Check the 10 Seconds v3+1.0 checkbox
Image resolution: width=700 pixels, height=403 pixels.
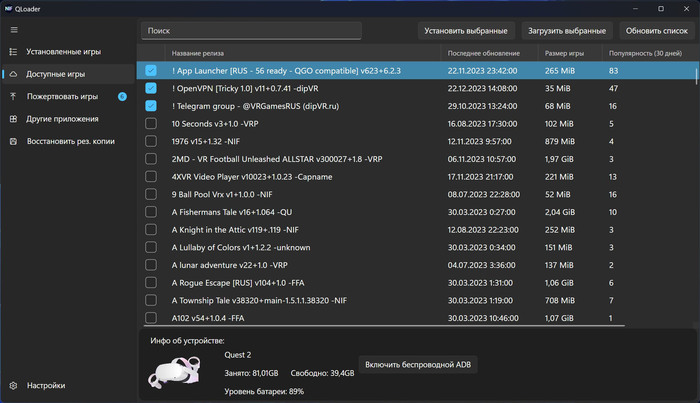coord(151,124)
